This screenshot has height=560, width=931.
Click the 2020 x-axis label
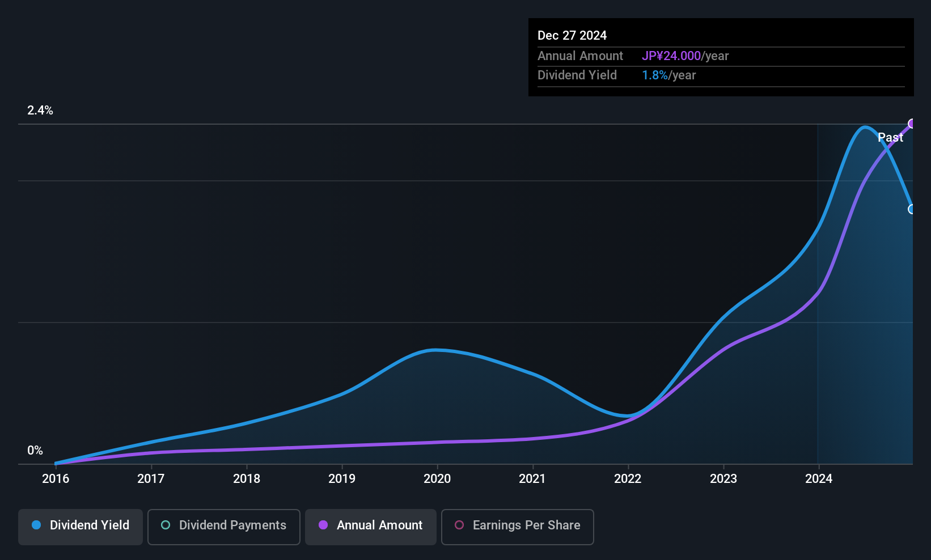pyautogui.click(x=437, y=479)
